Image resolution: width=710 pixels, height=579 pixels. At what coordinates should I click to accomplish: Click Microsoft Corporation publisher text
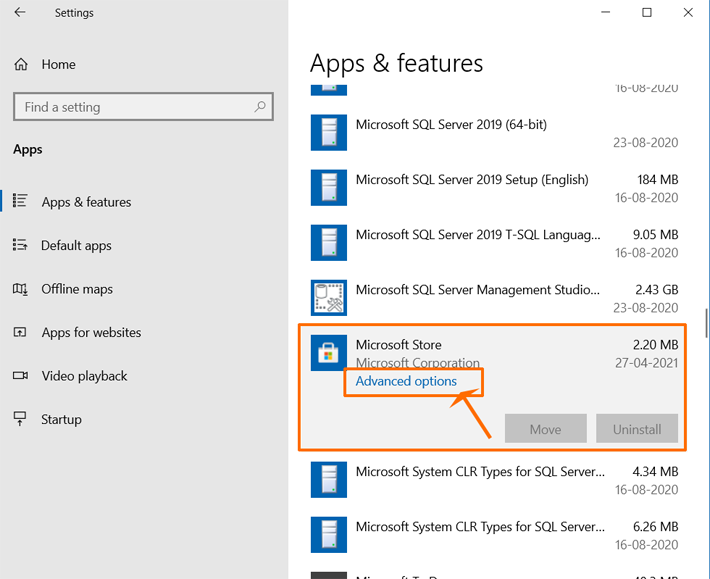click(x=417, y=363)
